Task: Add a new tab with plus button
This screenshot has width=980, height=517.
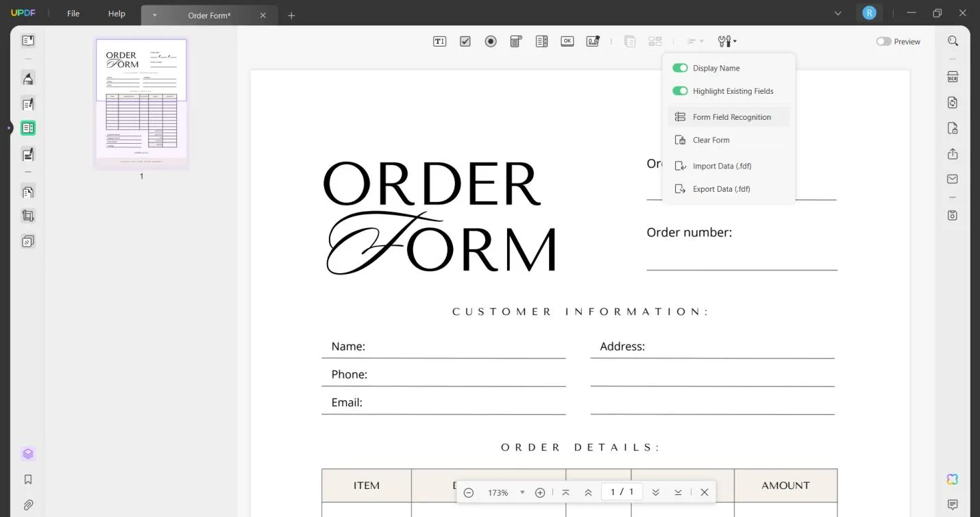Action: [291, 15]
